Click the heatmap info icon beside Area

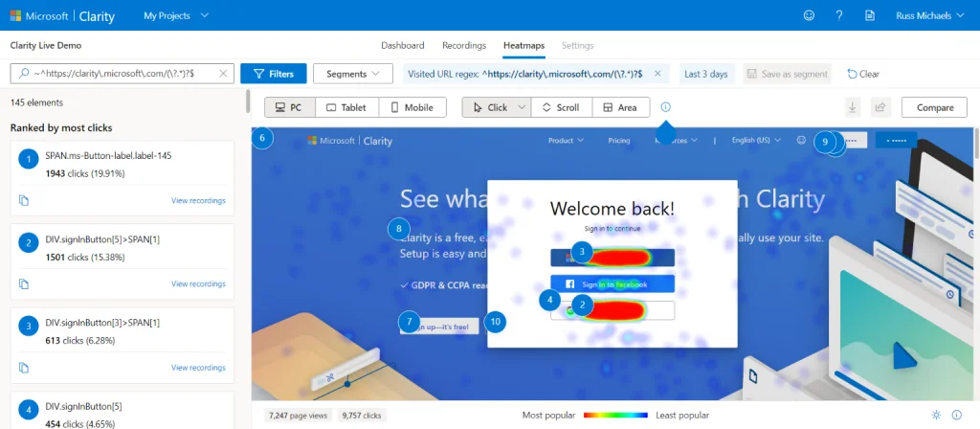(666, 107)
